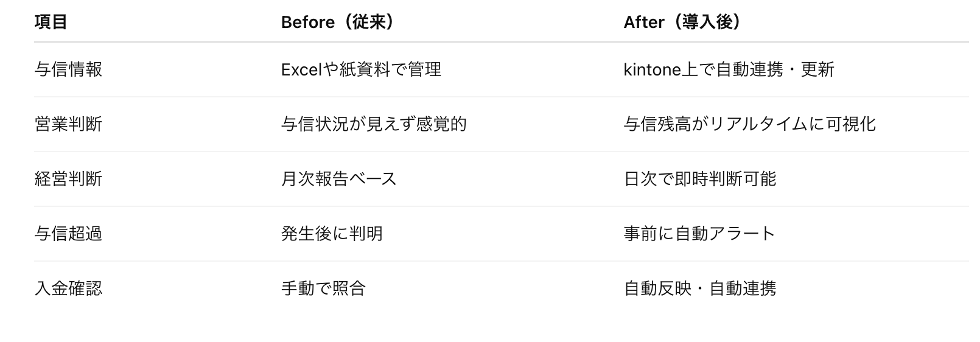Select the 営業判断 row label
The height and width of the screenshot is (342, 980).
pos(68,125)
